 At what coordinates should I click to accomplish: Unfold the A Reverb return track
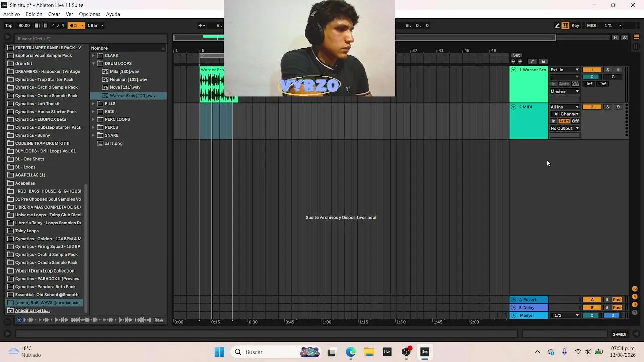click(513, 300)
